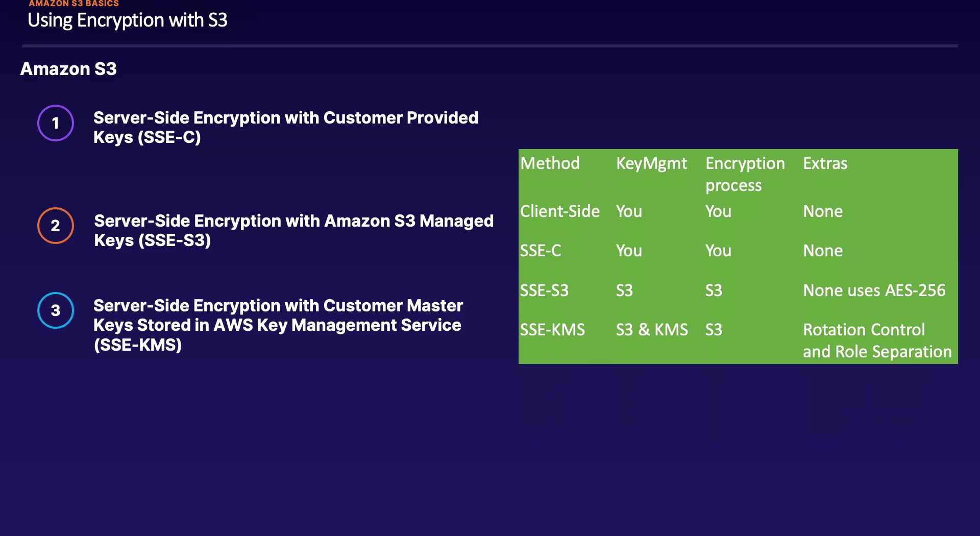This screenshot has width=980, height=536.
Task: Click the purple circled number 1 icon
Action: click(x=56, y=123)
